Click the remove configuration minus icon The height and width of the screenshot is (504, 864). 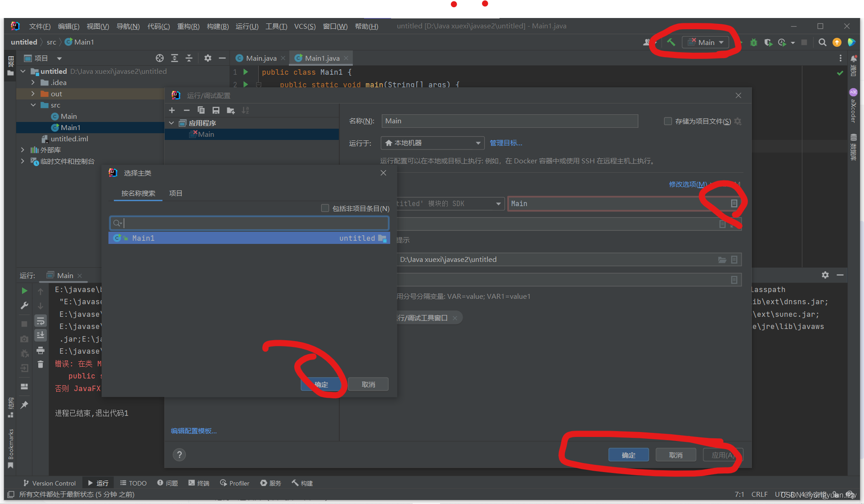click(186, 110)
